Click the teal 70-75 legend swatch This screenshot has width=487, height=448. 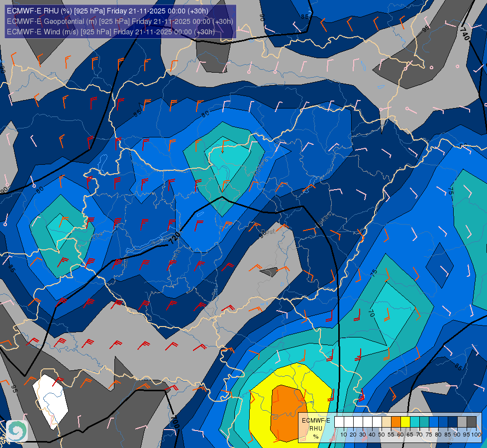(424, 422)
